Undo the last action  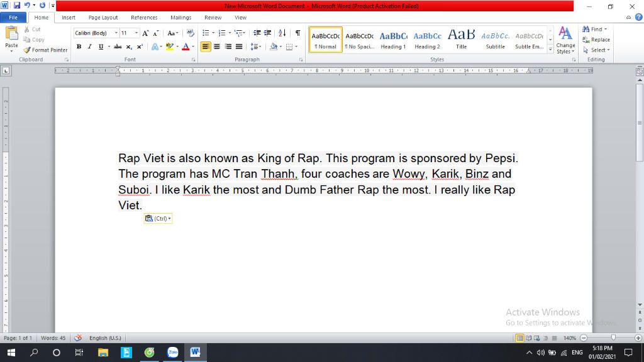pos(27,5)
